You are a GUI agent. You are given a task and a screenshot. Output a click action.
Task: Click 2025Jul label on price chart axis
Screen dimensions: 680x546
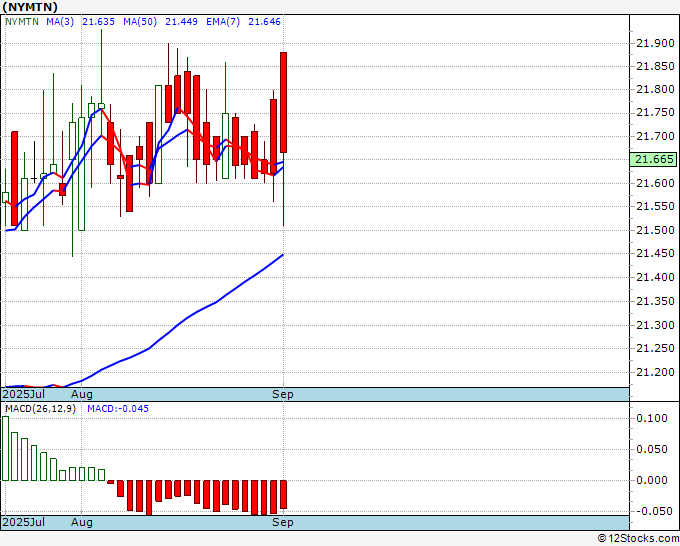coord(23,394)
